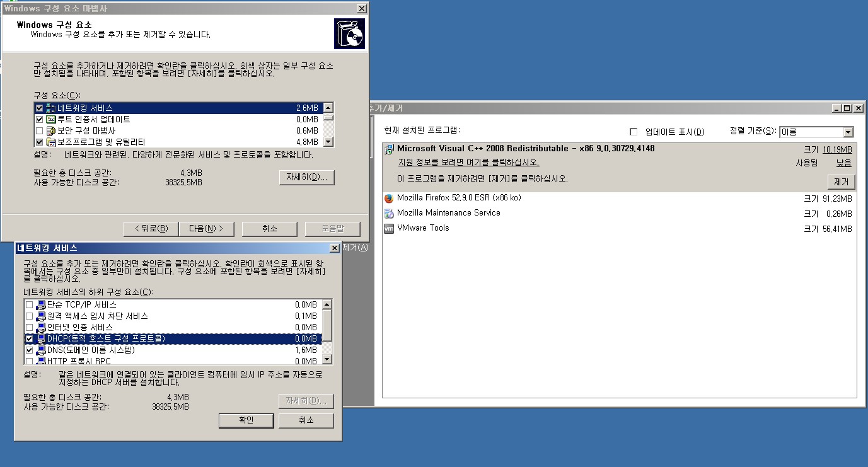The image size is (868, 467).
Task: Select the Mozilla Maintenance Service entry
Action: [449, 213]
